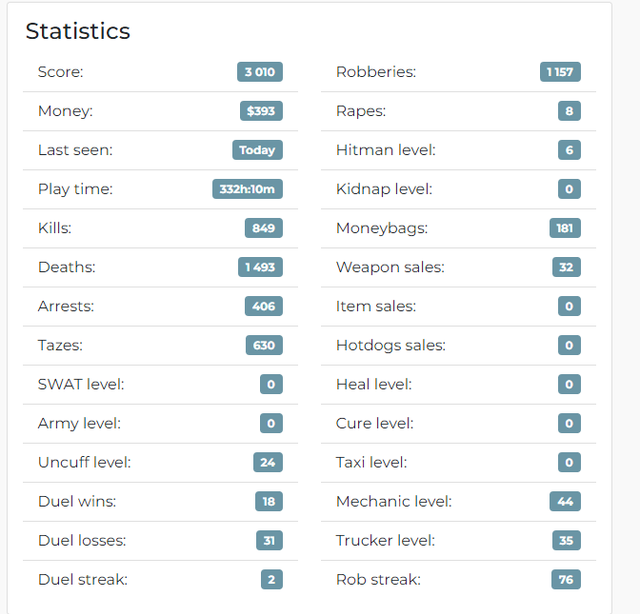This screenshot has width=640, height=614.
Task: Click the Trucker level badge 35
Action: (x=566, y=541)
